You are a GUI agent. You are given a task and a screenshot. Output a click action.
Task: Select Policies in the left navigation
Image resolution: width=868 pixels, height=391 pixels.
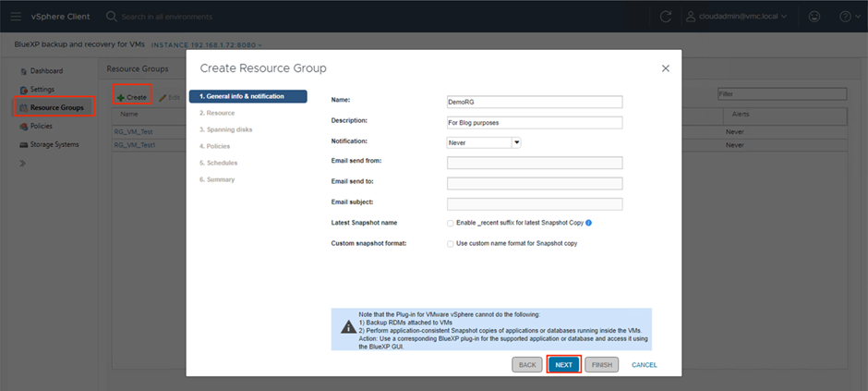click(42, 126)
